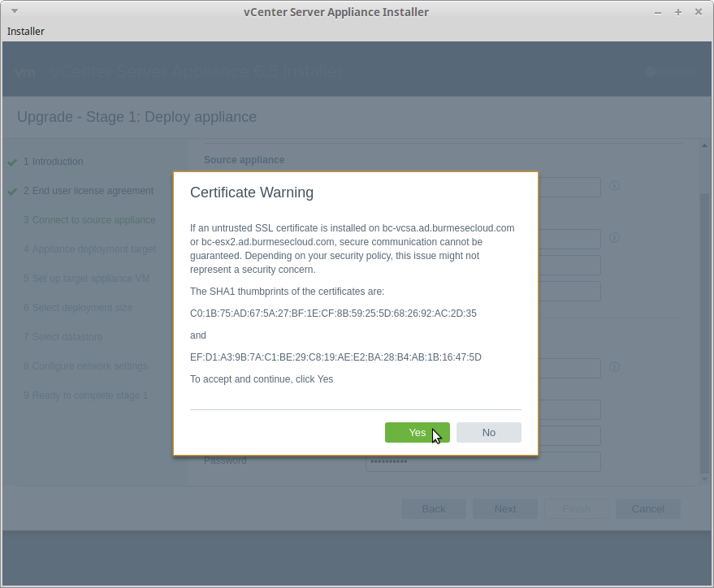Select step 5 Set up target appliance VM

(87, 279)
